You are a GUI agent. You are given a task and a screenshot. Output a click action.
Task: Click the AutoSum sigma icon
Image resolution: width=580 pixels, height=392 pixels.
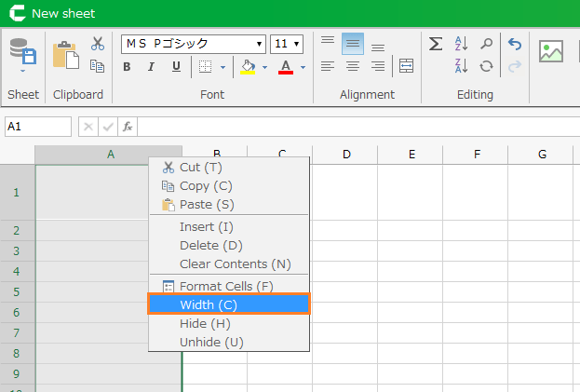click(435, 44)
